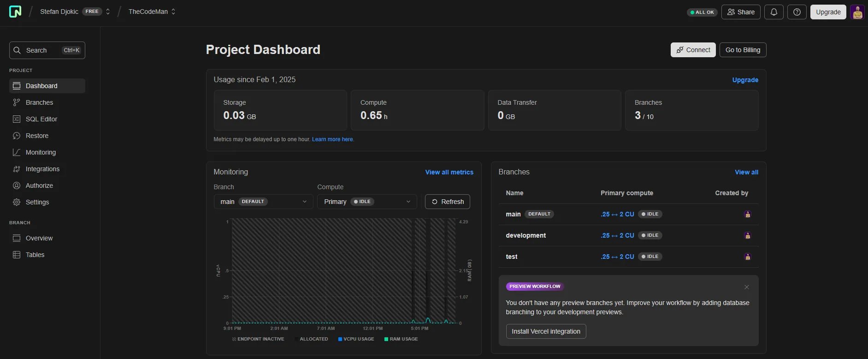
Task: Open the user avatar menu
Action: [857, 12]
